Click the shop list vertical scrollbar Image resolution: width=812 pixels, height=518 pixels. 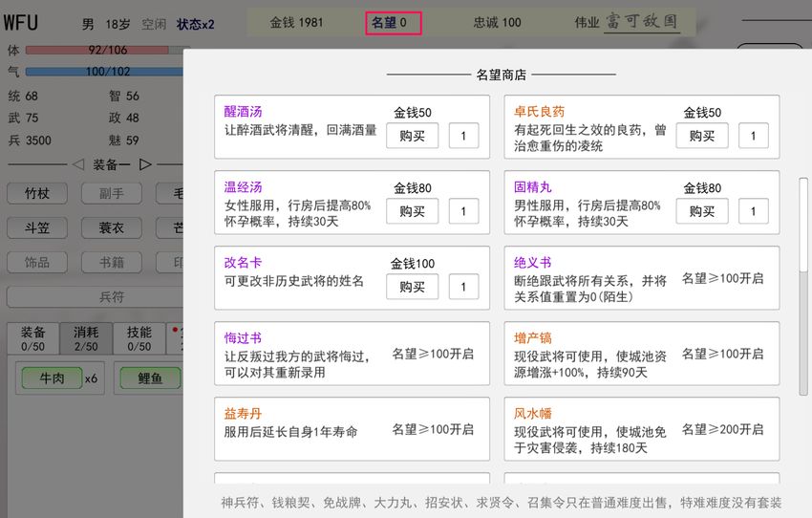[803, 287]
